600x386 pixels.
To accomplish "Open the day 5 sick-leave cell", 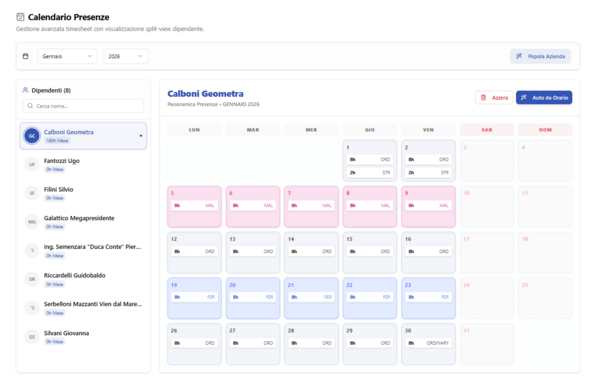I will pyautogui.click(x=194, y=207).
